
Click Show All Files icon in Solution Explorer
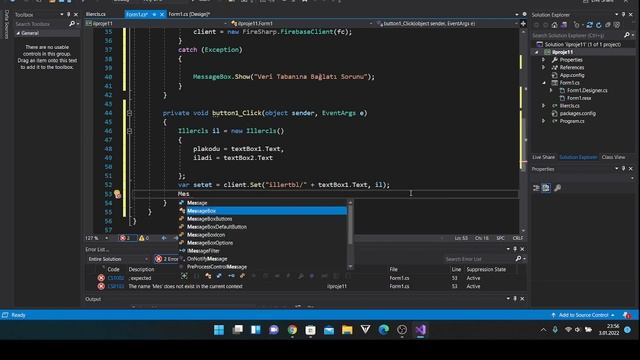pos(617,25)
